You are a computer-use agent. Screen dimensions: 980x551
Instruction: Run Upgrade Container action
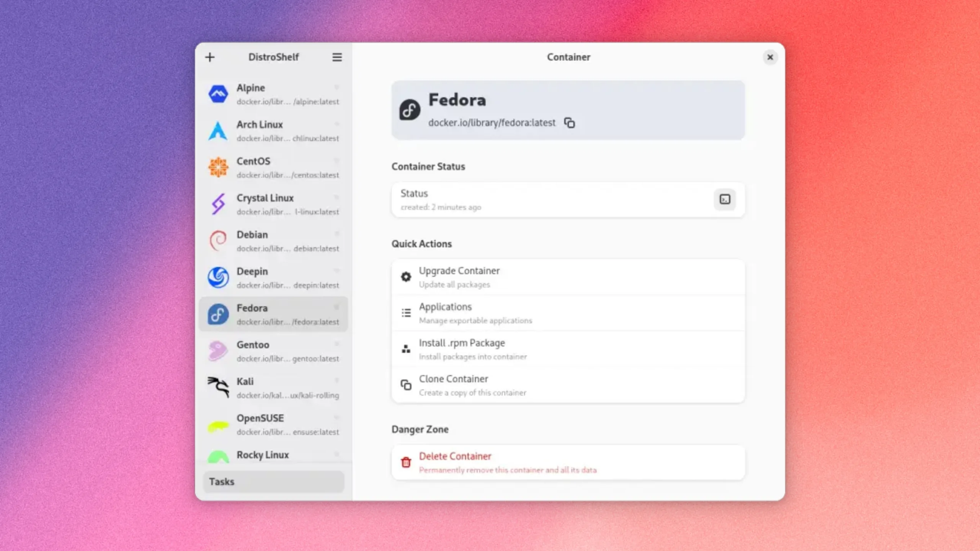[568, 277]
